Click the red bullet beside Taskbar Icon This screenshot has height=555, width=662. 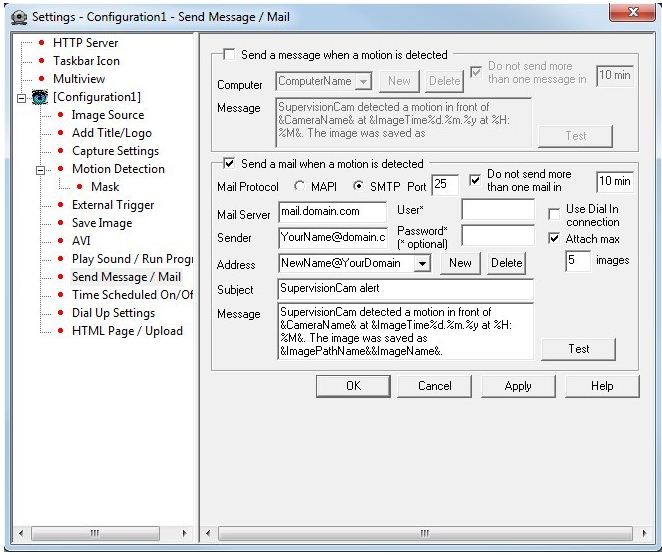click(x=41, y=61)
